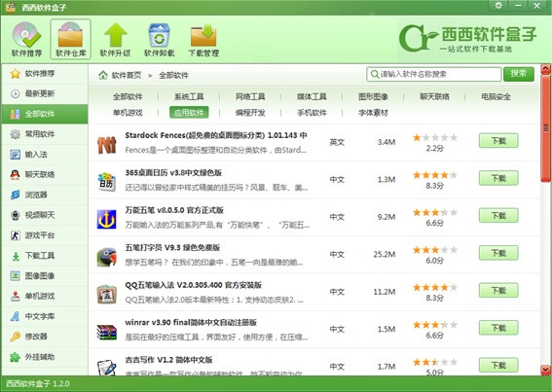Screen dimensions: 552x392
Task: Select the highlighted 应用软件 tab
Action: (189, 112)
